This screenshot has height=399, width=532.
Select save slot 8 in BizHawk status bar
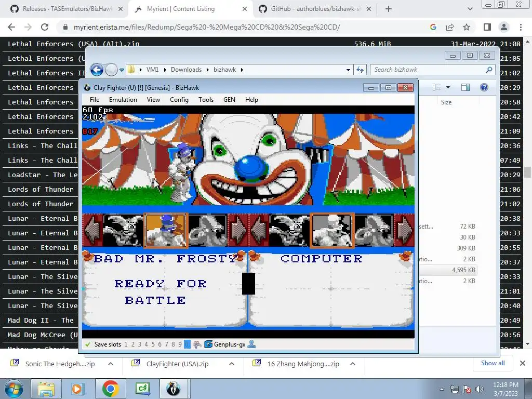[x=174, y=344]
